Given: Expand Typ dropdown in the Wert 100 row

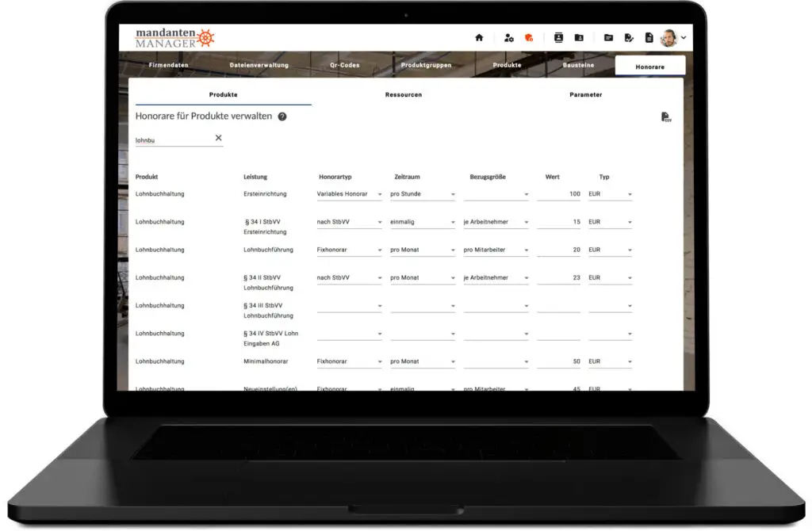Looking at the screenshot, I should click(610, 194).
